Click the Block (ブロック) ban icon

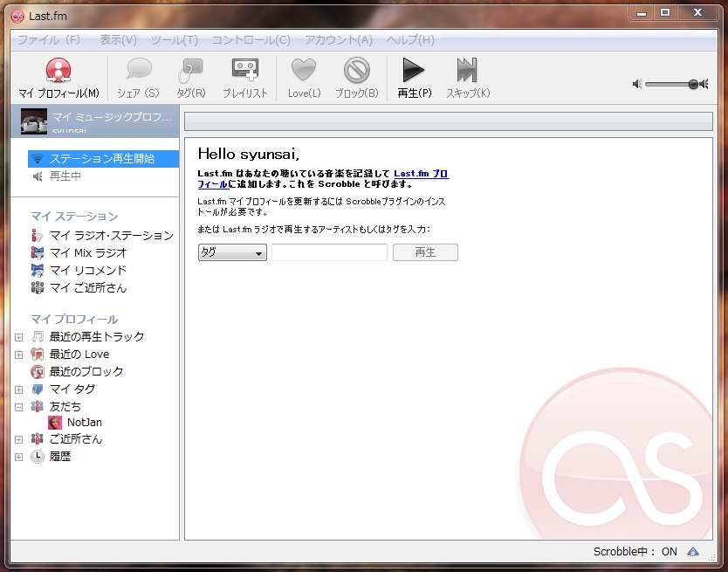[x=356, y=70]
